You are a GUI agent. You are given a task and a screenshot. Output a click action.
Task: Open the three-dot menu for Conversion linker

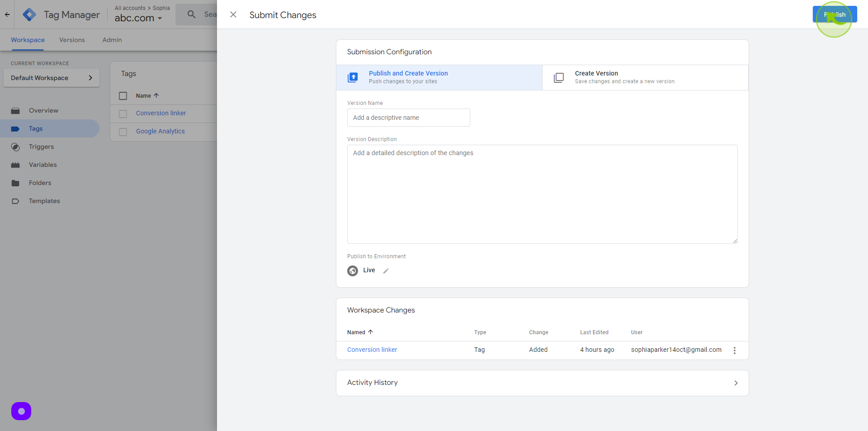tap(735, 350)
